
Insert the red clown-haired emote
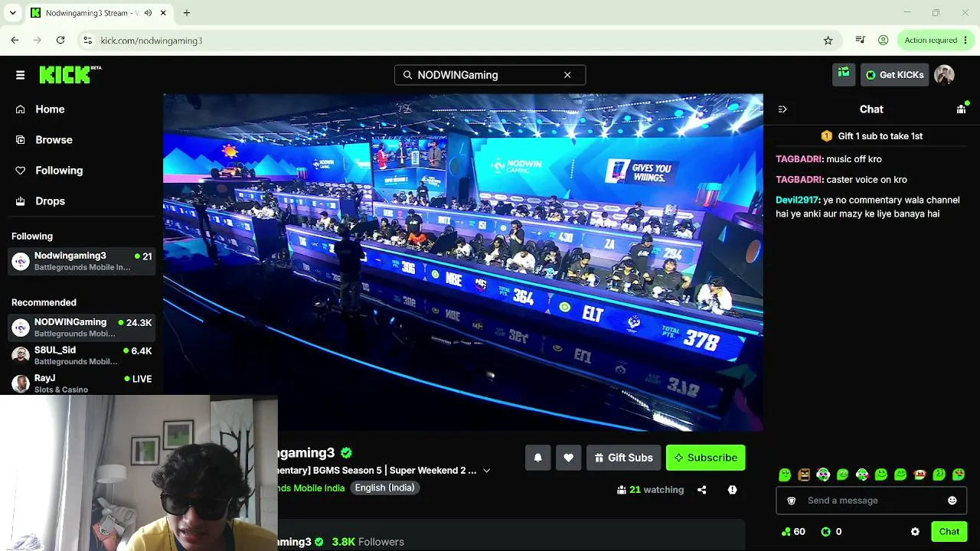920,474
